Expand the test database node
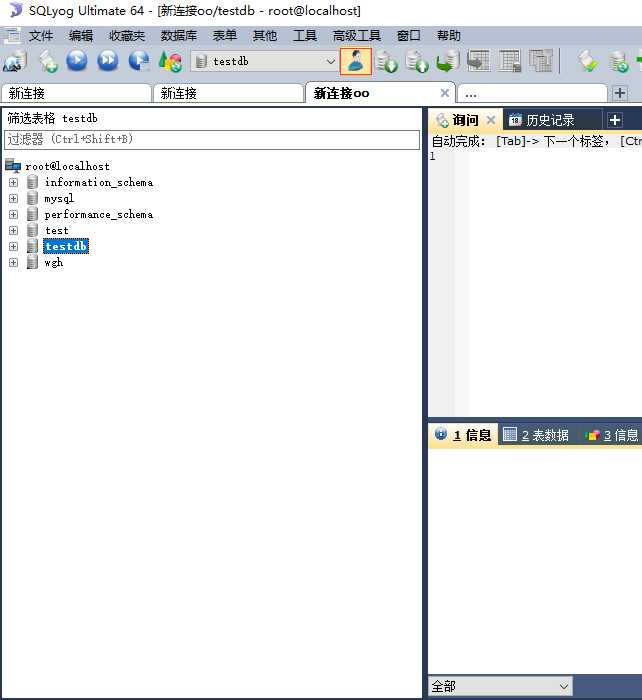Screen dimensions: 642x700 click(x=13, y=230)
